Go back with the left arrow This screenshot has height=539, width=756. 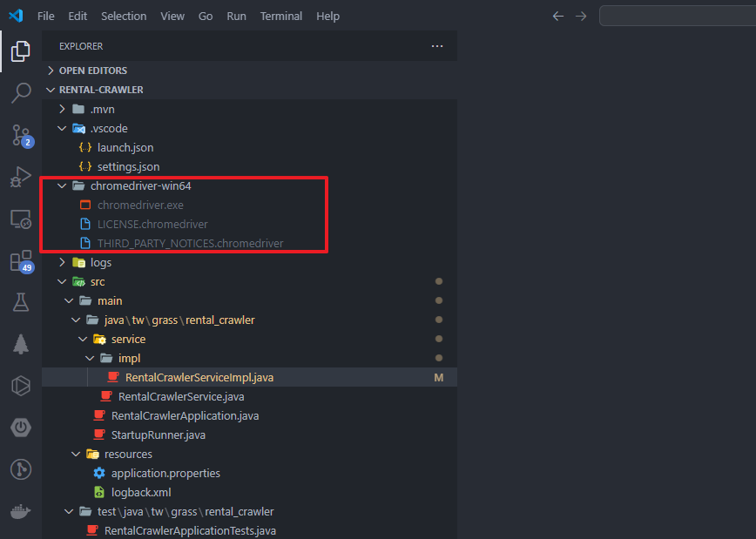(x=557, y=16)
